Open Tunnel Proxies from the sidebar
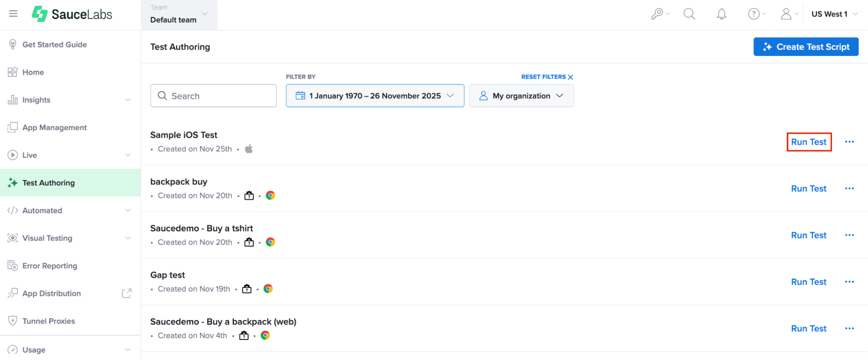This screenshot has height=360, width=868. pos(49,321)
